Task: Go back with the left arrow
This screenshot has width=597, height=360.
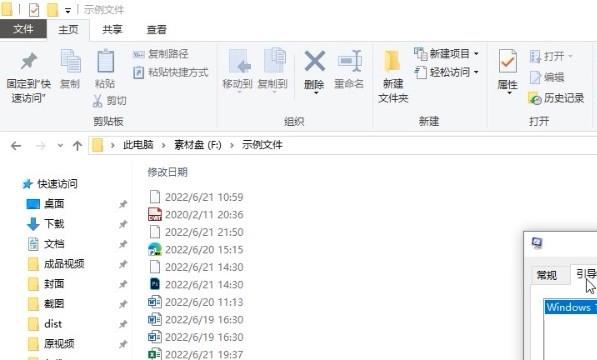Action: click(16, 146)
